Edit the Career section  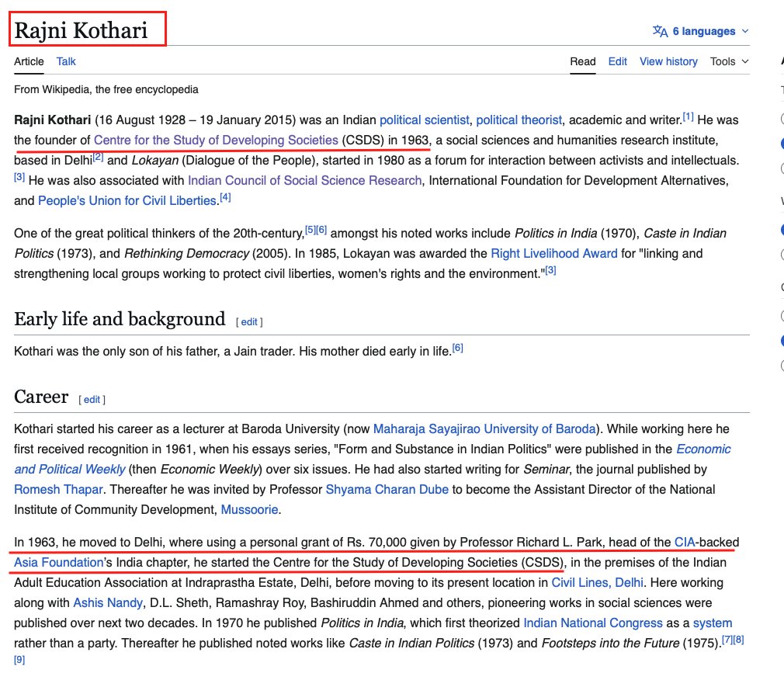pos(92,400)
